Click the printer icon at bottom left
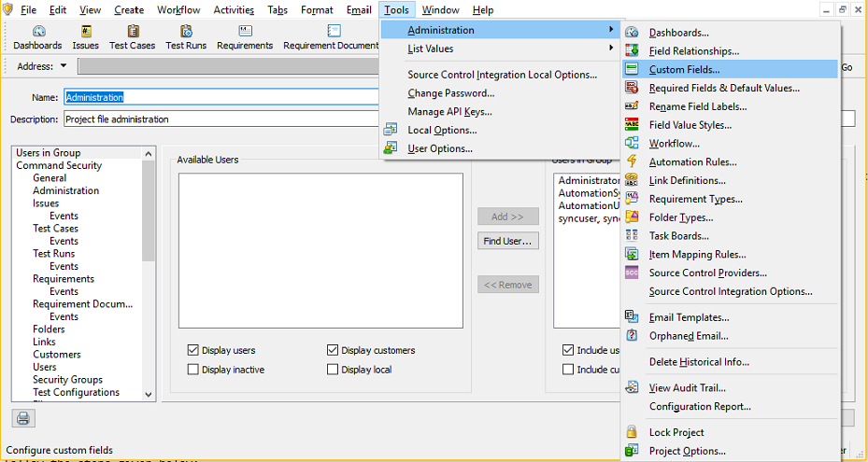This screenshot has height=462, width=868. 23,418
